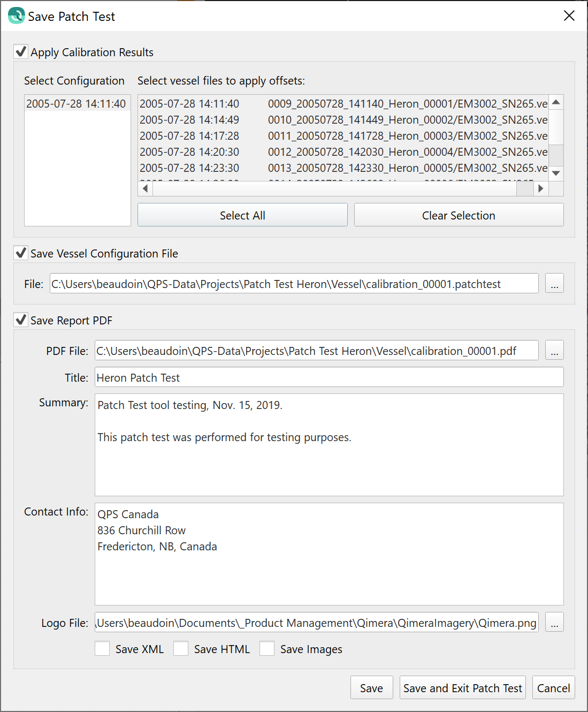Enable Save XML option
The width and height of the screenshot is (588, 712).
tap(103, 649)
